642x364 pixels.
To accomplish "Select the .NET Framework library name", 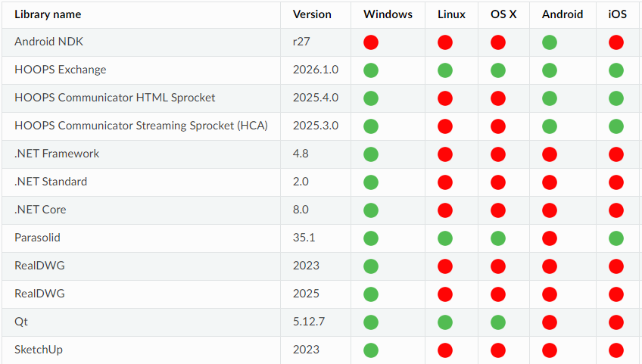I will point(57,154).
